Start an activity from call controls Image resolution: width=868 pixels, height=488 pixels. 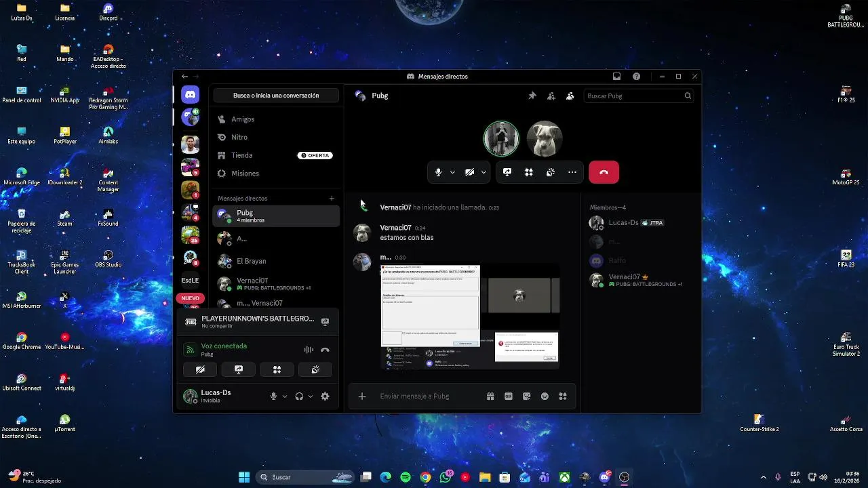point(529,172)
